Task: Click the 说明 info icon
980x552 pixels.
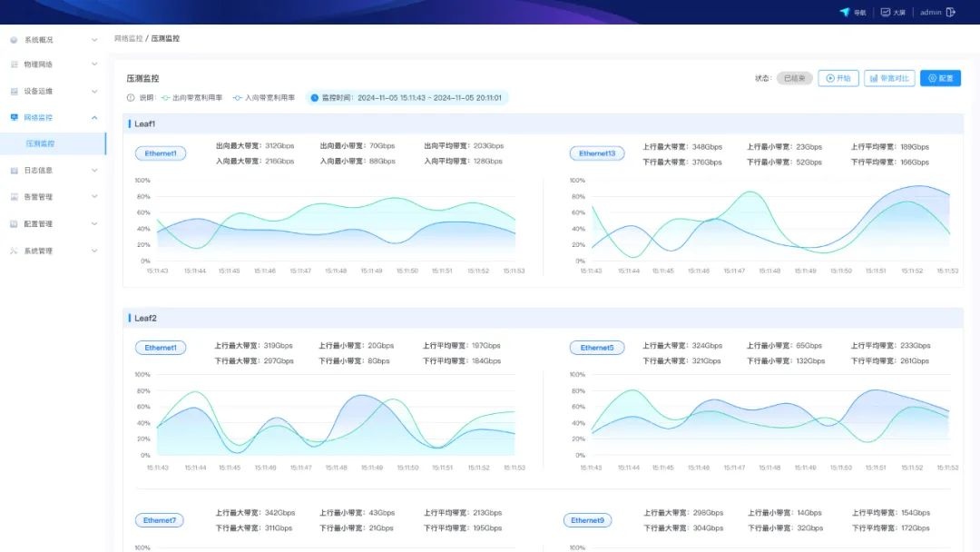Action: point(131,97)
